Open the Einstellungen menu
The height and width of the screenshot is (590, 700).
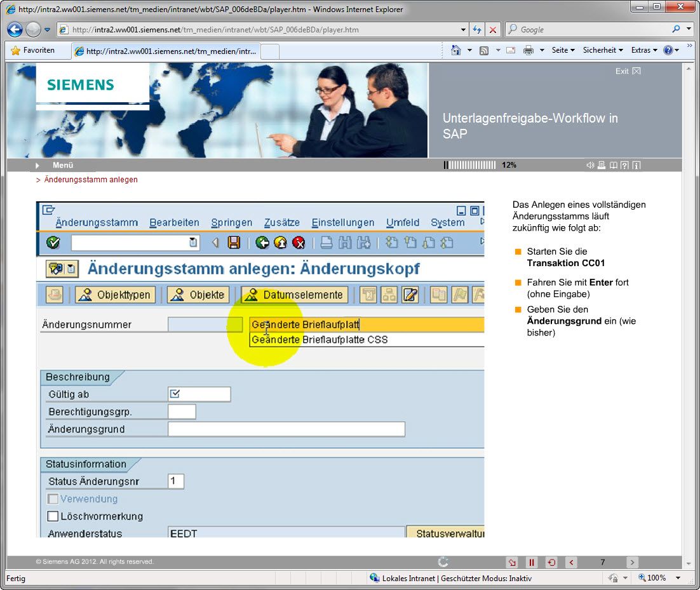(x=342, y=222)
